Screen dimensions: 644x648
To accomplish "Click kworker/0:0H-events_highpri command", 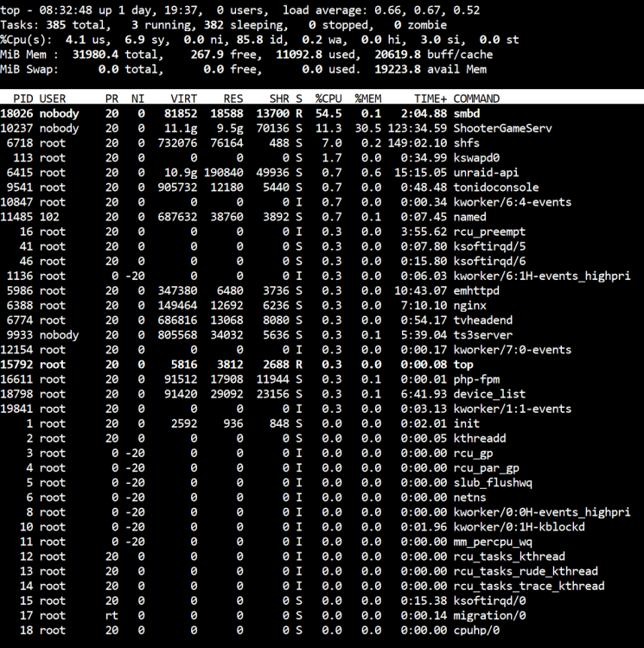I will click(542, 512).
